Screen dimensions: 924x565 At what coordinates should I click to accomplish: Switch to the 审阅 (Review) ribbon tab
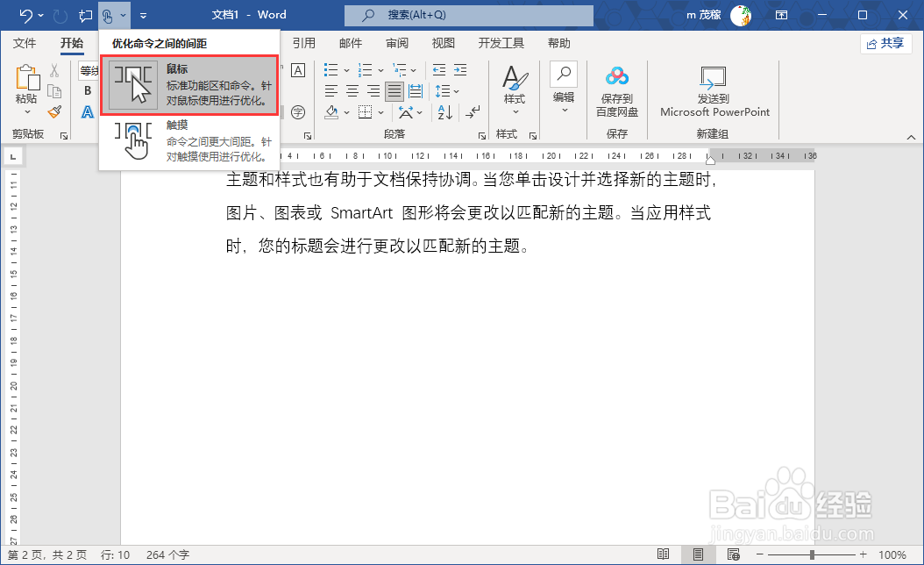(396, 42)
